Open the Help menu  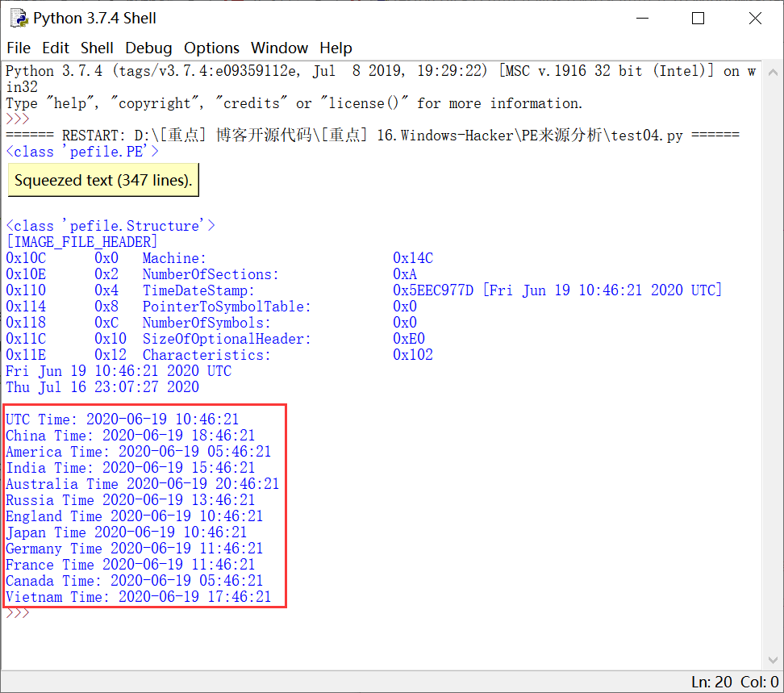click(x=336, y=48)
